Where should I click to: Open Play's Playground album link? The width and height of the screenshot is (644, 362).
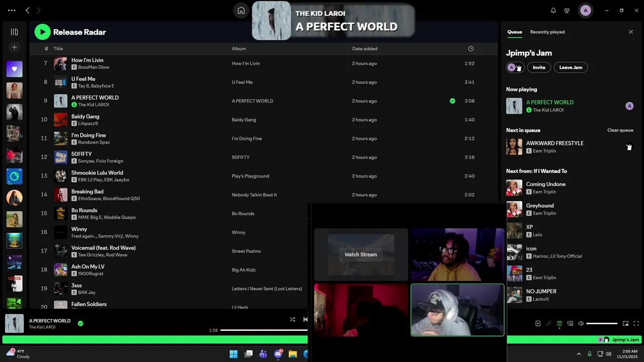(250, 176)
